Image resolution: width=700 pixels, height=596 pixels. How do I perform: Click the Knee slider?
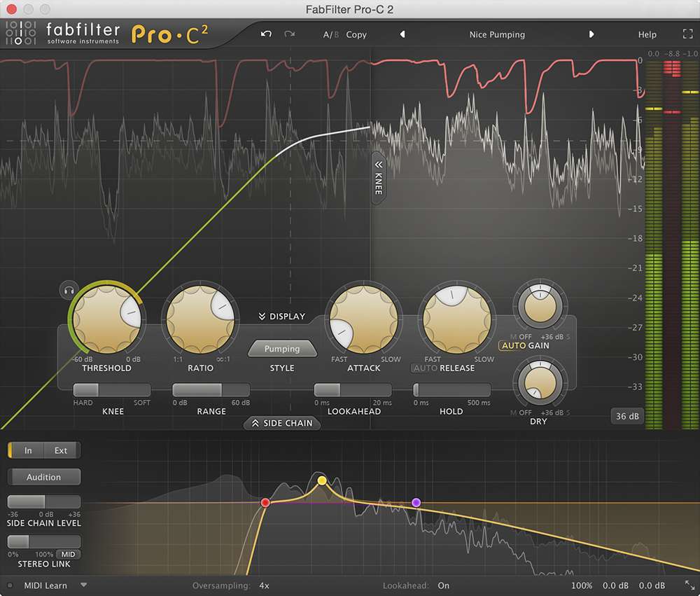point(112,390)
